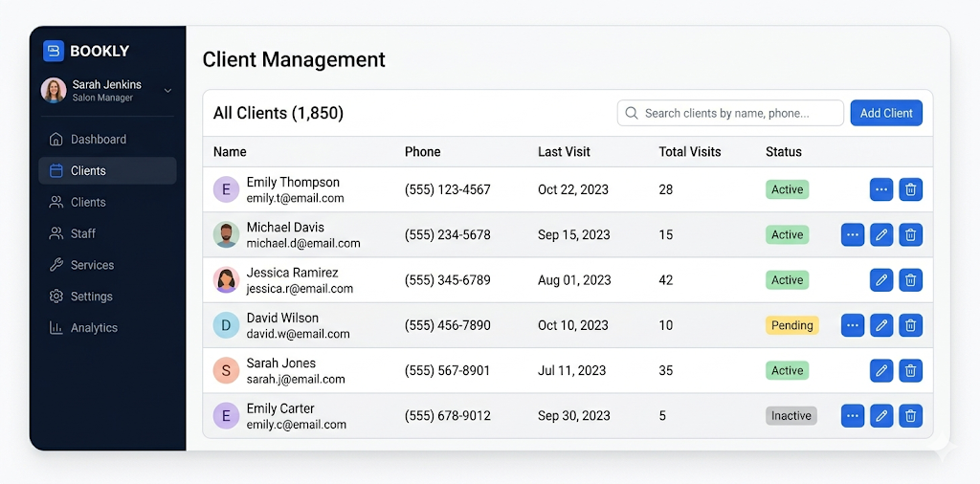This screenshot has height=484, width=980.
Task: Click phone number (555) 678-9012
Action: (x=448, y=416)
